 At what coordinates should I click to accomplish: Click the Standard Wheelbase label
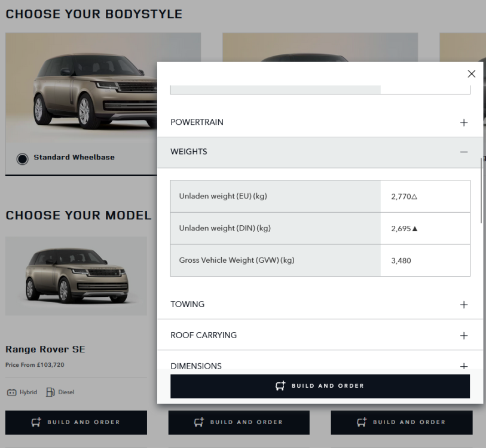(74, 157)
